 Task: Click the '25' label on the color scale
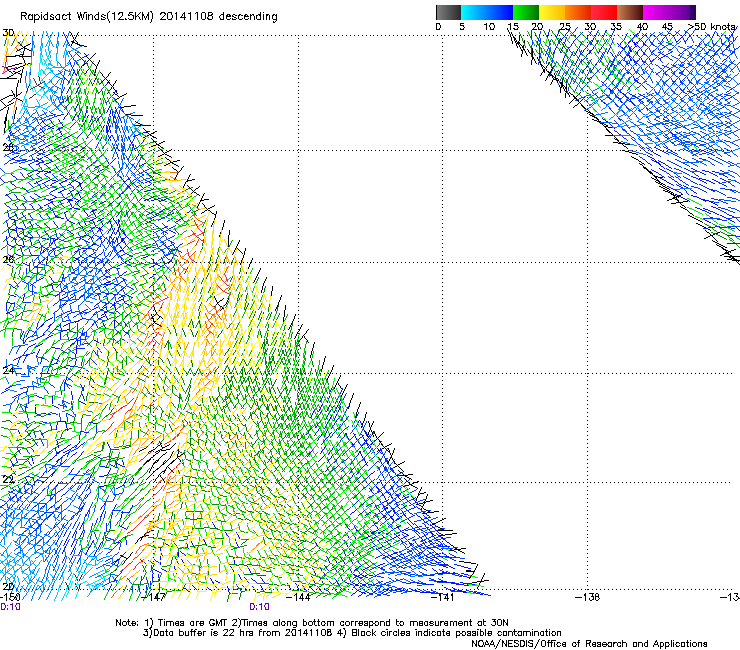[x=565, y=27]
